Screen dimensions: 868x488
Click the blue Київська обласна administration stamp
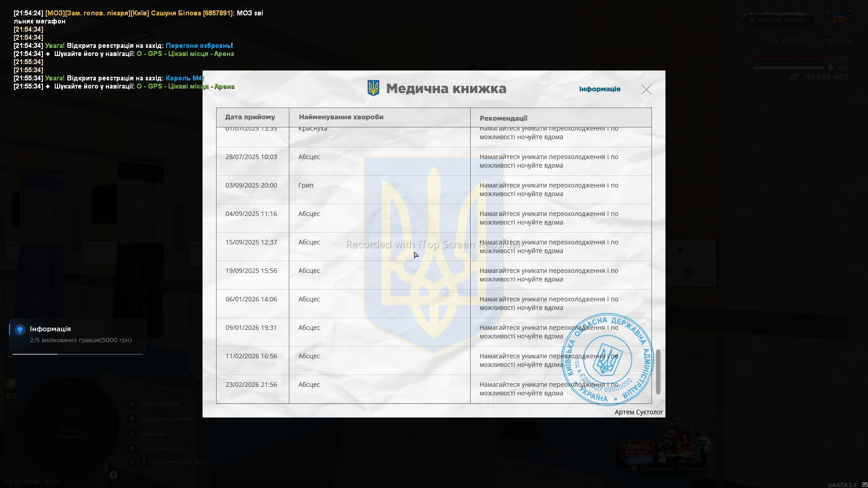point(607,360)
